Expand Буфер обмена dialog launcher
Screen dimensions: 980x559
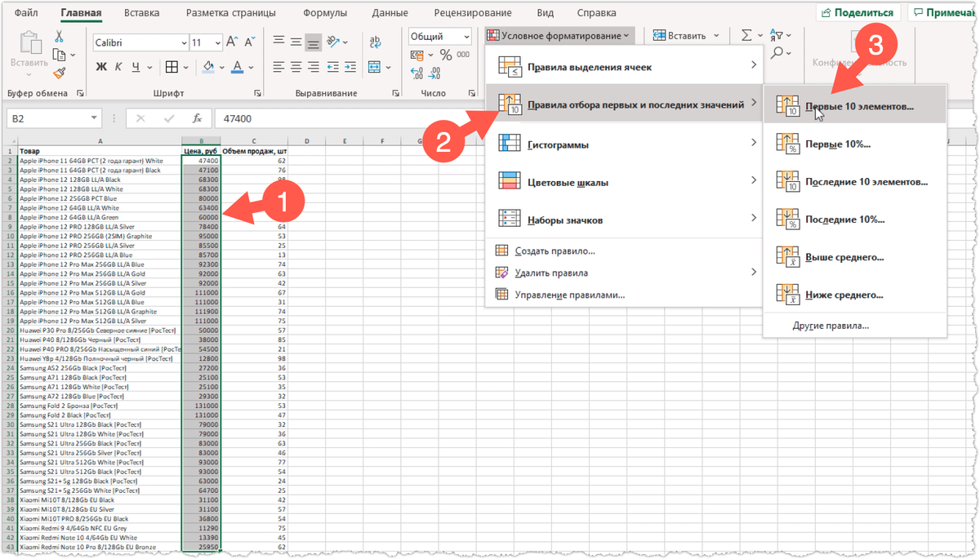coord(82,94)
